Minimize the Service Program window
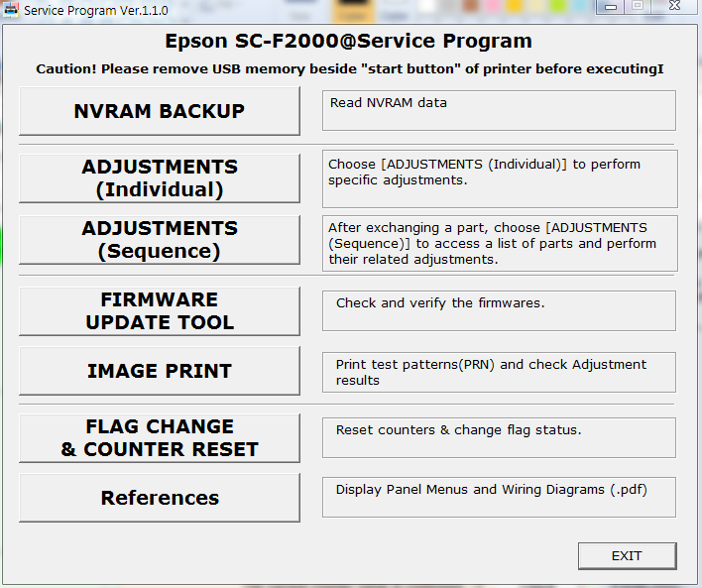 pyautogui.click(x=613, y=7)
